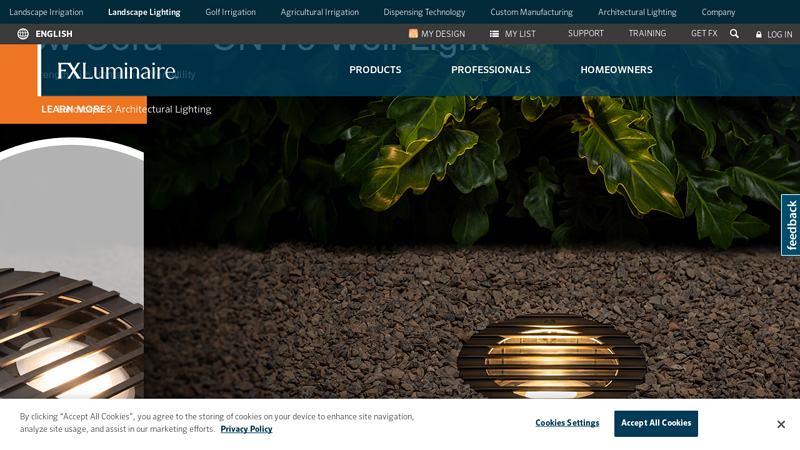Go to Landscape Irrigation section
This screenshot has width=800, height=450.
(x=46, y=12)
